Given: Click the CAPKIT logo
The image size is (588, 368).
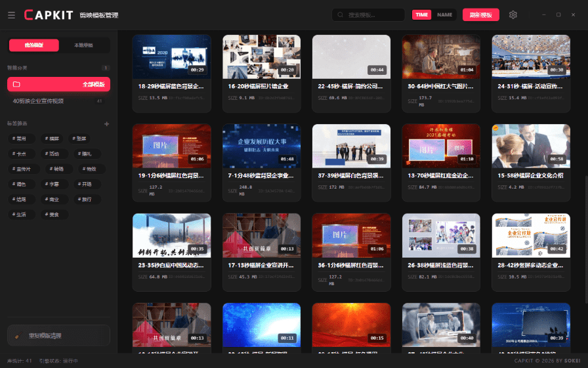Looking at the screenshot, I should (x=49, y=14).
